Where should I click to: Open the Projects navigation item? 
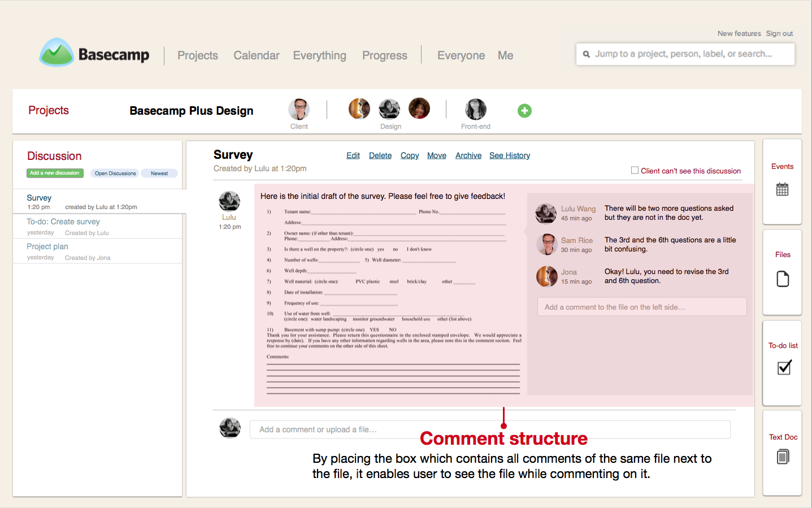coord(198,55)
